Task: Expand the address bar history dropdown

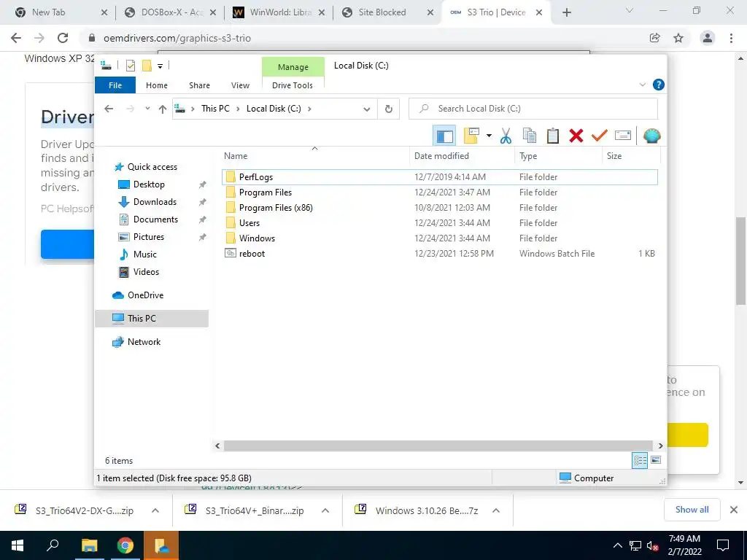Action: (367, 109)
